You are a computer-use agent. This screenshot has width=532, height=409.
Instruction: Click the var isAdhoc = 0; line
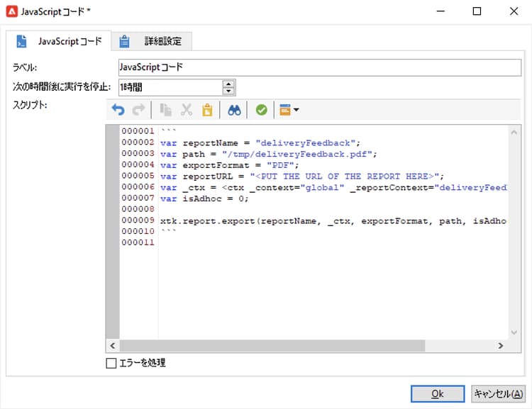(x=204, y=198)
